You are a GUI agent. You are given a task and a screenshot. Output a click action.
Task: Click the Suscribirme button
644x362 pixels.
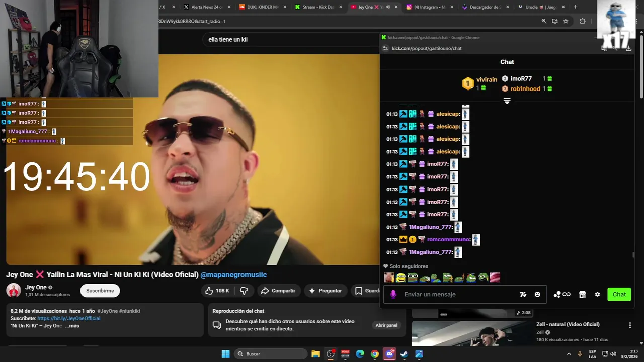pyautogui.click(x=100, y=291)
